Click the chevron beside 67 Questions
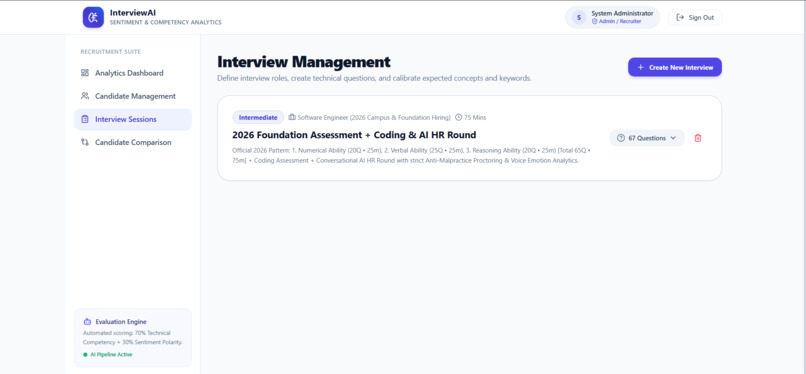 [673, 138]
